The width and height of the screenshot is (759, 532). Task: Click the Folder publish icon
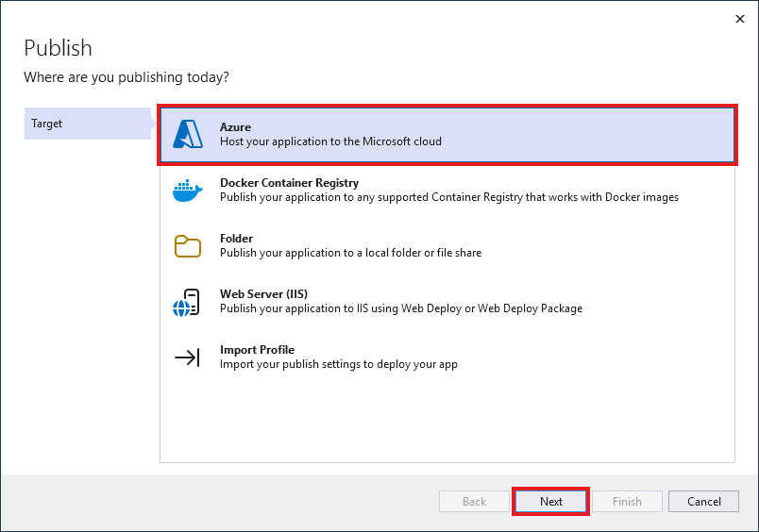click(x=187, y=246)
